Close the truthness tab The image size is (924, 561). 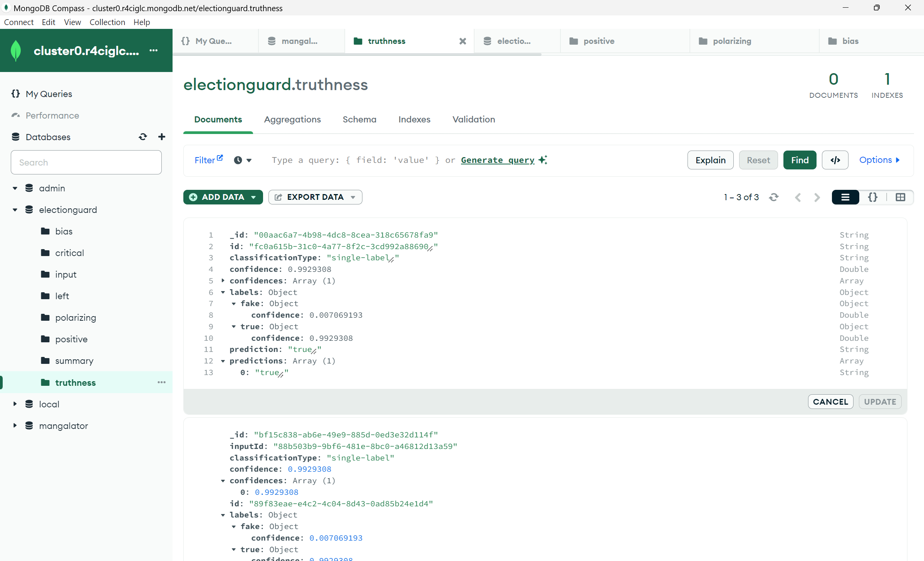click(463, 41)
